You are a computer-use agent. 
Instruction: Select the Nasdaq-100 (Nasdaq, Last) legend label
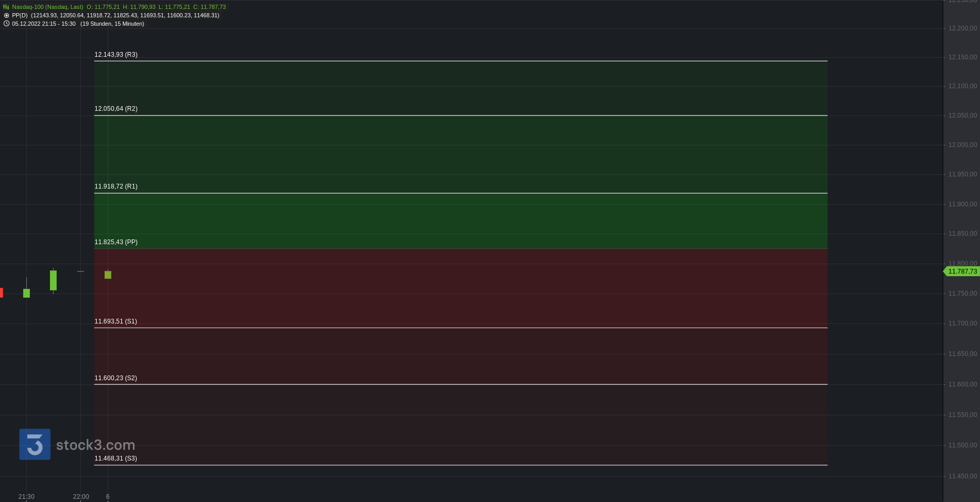click(x=47, y=7)
